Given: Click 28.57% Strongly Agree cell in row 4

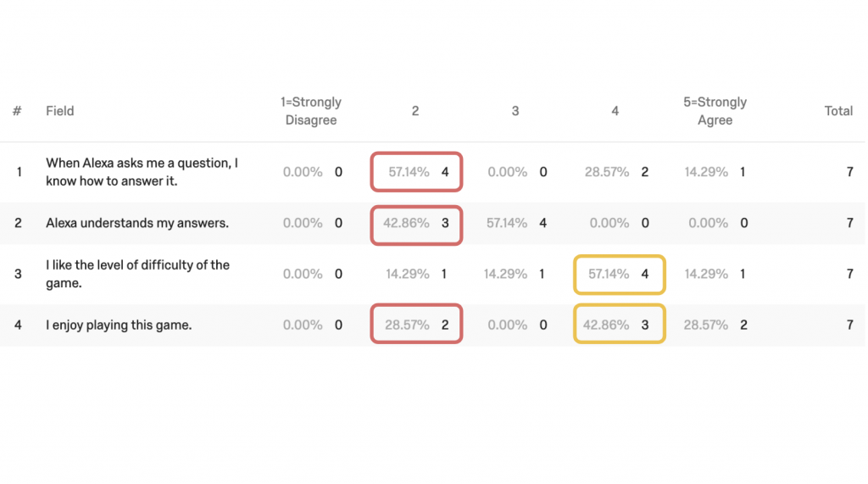Looking at the screenshot, I should tap(706, 325).
